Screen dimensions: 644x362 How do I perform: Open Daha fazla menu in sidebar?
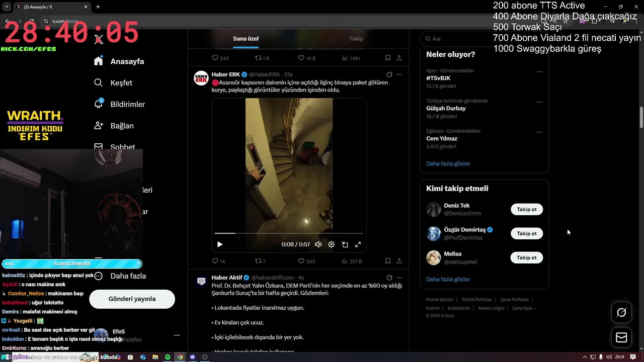[121, 276]
